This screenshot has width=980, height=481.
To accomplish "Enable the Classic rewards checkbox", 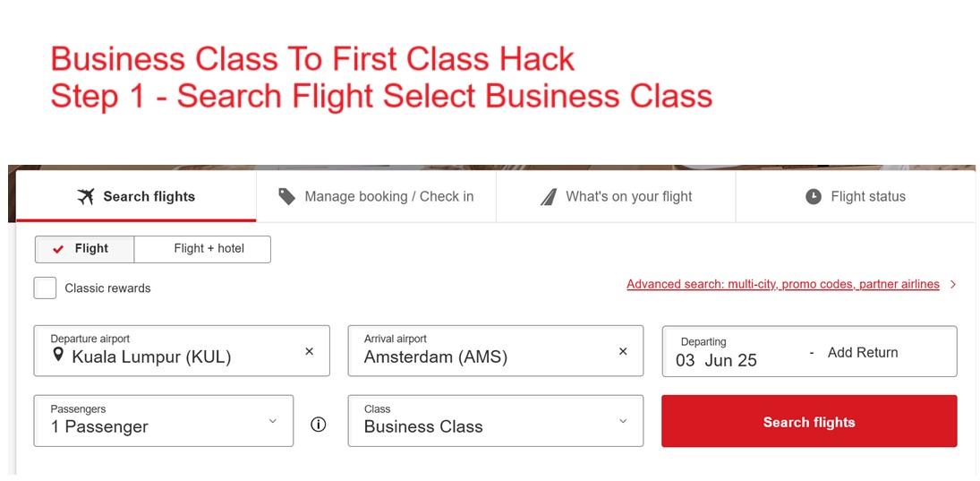I will pos(45,288).
